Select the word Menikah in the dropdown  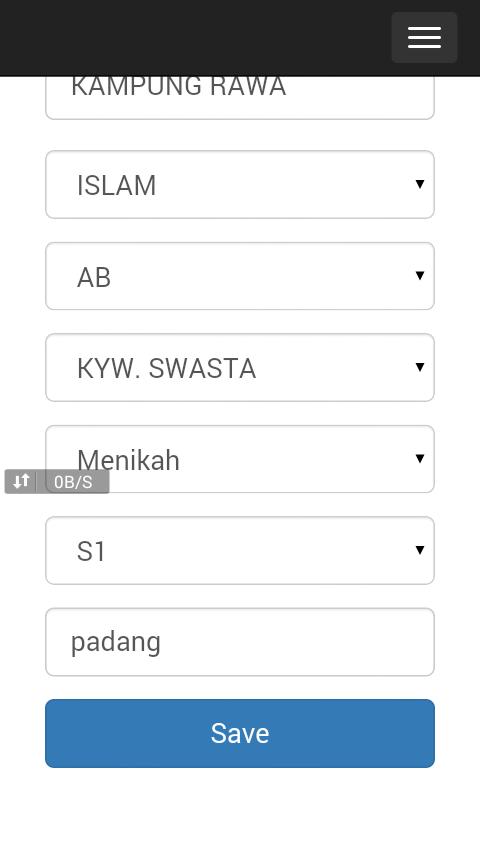[129, 460]
